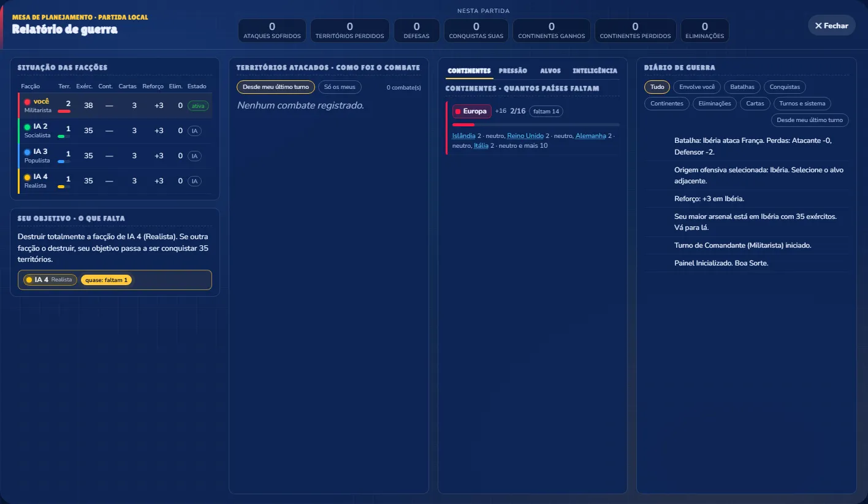Follow the "Islândia" territory link
This screenshot has width=868, height=504.
tap(463, 136)
